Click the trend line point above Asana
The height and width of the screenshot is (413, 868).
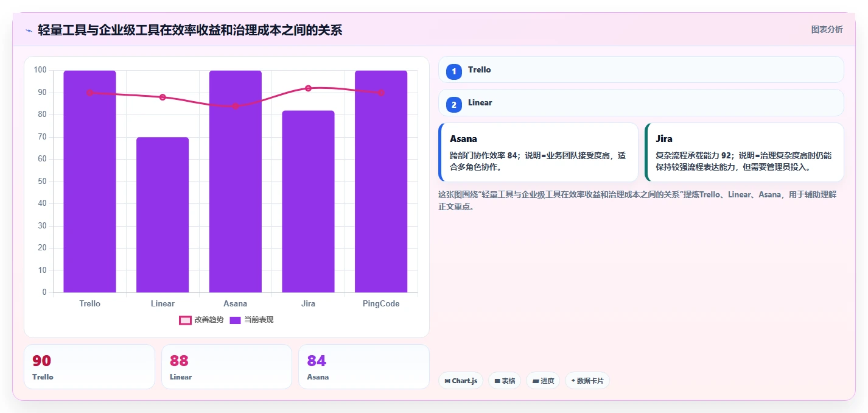click(236, 106)
